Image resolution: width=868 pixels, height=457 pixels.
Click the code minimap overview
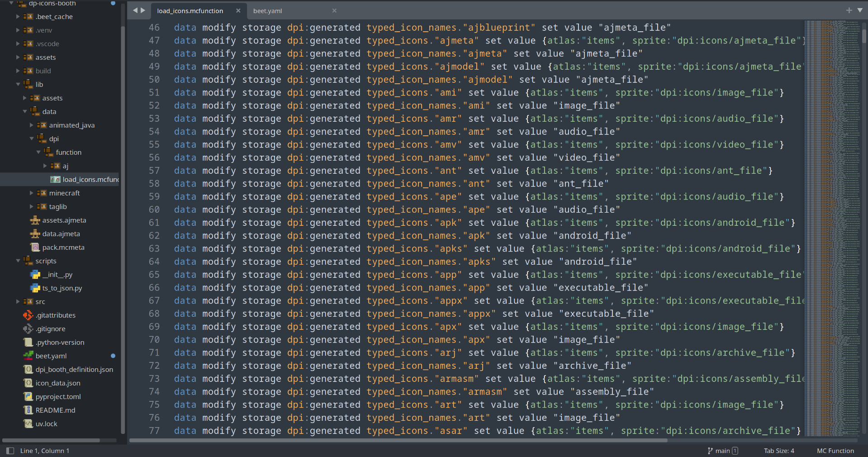[832, 228]
